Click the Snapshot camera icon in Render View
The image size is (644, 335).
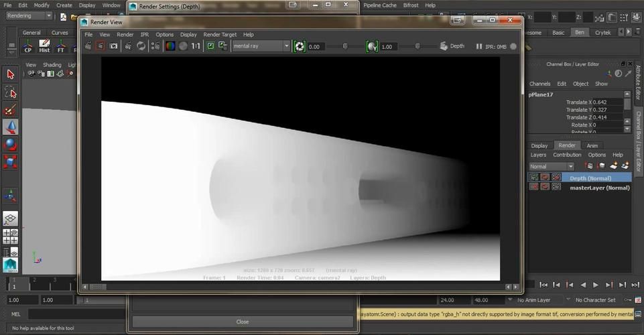pyautogui.click(x=114, y=46)
